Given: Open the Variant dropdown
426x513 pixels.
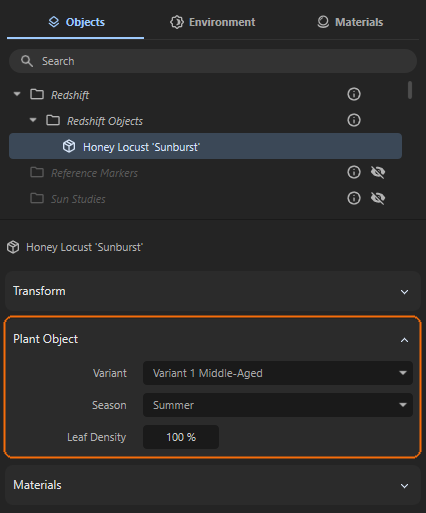Looking at the screenshot, I should point(278,373).
